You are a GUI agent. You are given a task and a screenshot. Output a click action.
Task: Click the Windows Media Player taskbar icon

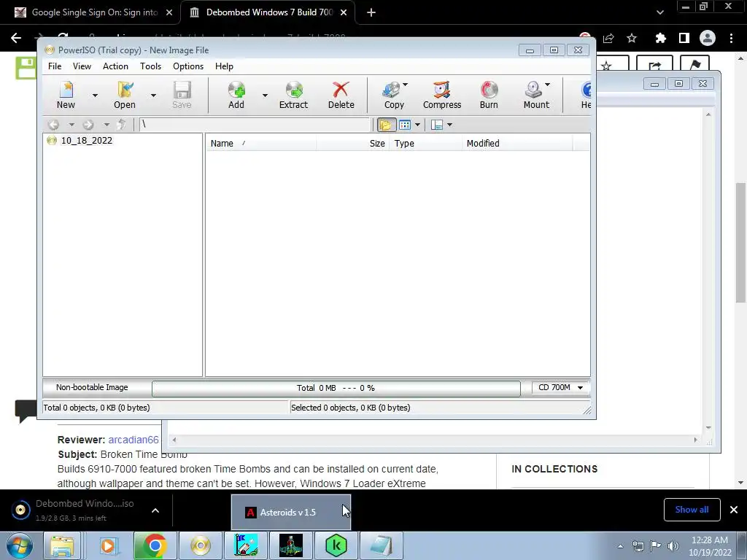108,545
